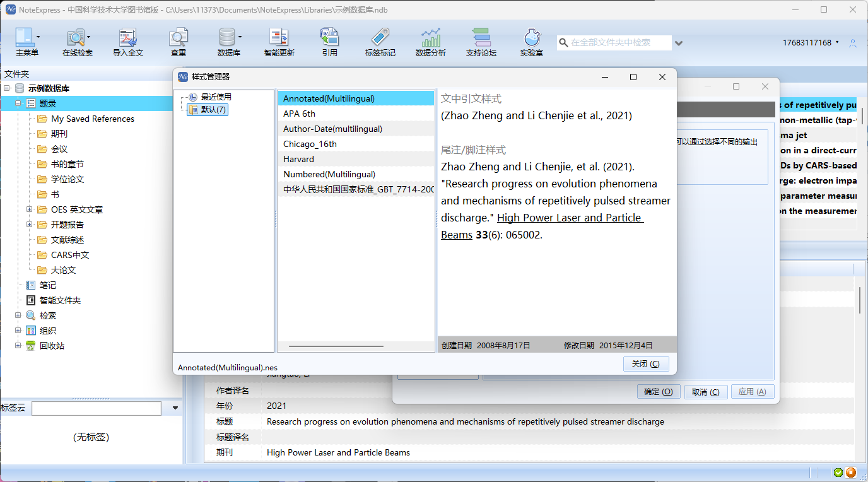
Task: Click the 应用(A) button in background dialog
Action: (x=753, y=392)
